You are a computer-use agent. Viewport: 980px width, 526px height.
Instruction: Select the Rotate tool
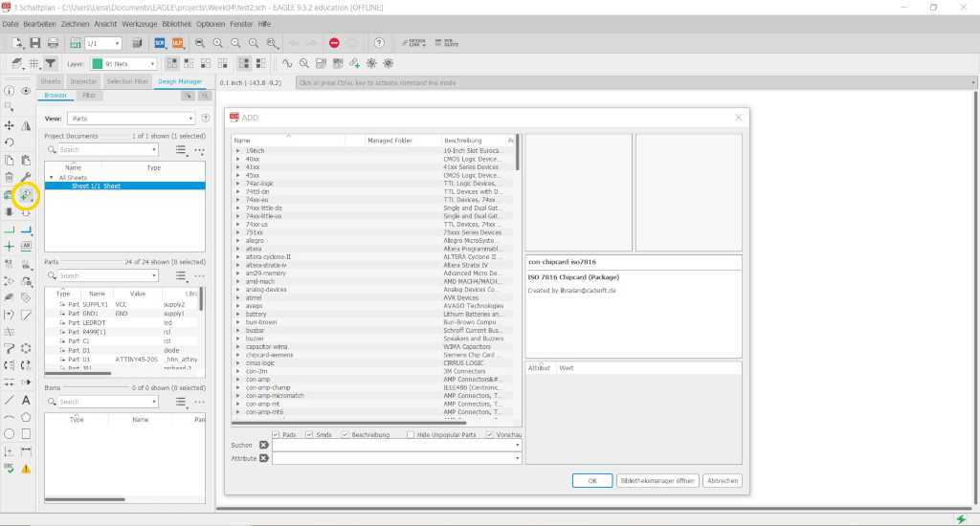pos(9,142)
